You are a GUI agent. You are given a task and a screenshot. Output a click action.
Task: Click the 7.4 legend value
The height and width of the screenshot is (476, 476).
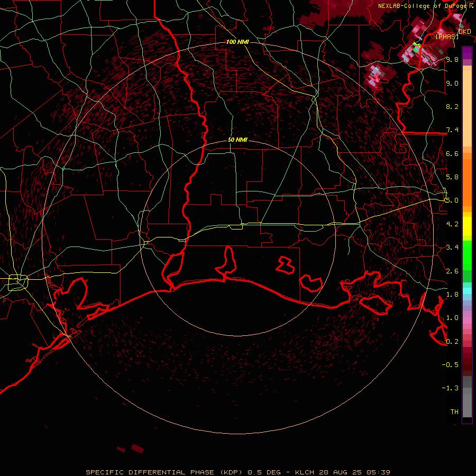tap(452, 130)
